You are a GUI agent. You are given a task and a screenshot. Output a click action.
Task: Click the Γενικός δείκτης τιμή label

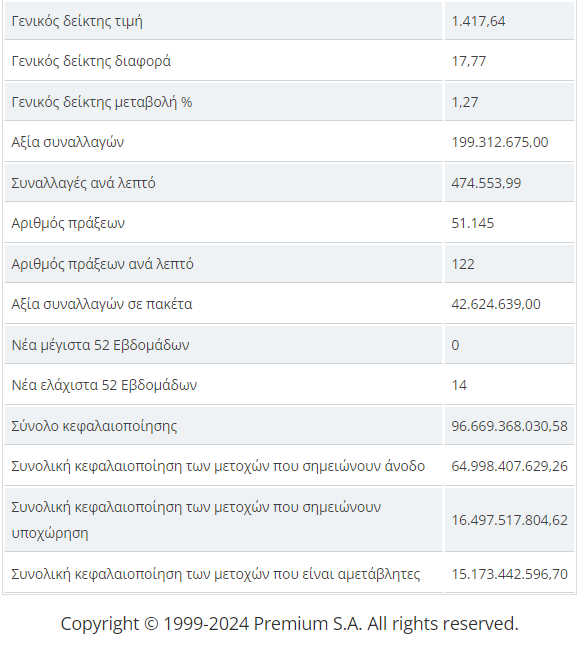pyautogui.click(x=77, y=21)
